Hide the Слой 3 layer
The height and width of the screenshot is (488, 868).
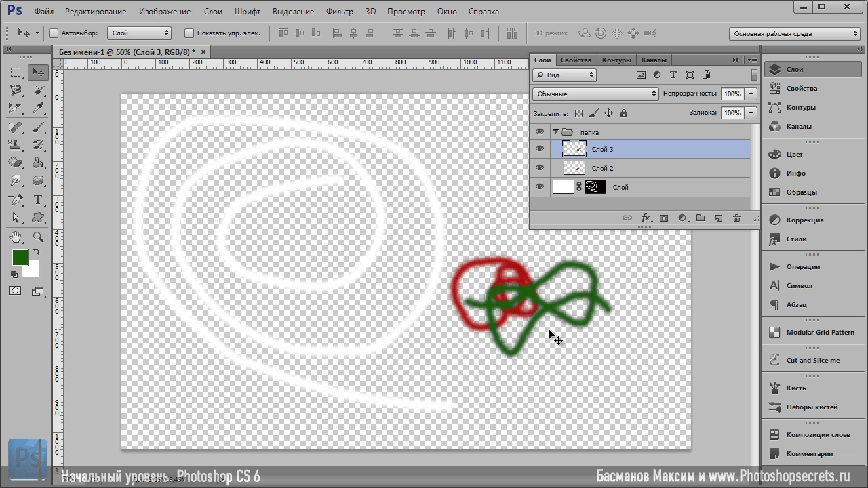tap(540, 149)
